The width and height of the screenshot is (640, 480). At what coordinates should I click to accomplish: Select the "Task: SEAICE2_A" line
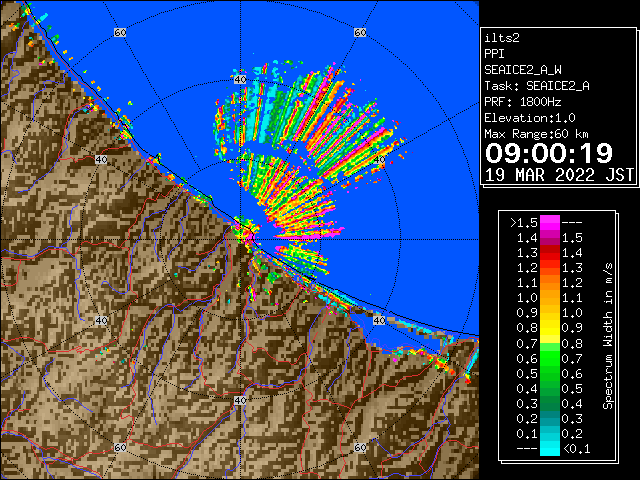click(x=537, y=86)
